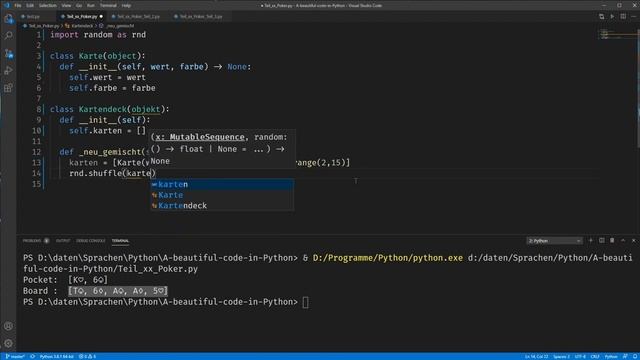Create a new terminal with the plus icon

[x=591, y=241]
